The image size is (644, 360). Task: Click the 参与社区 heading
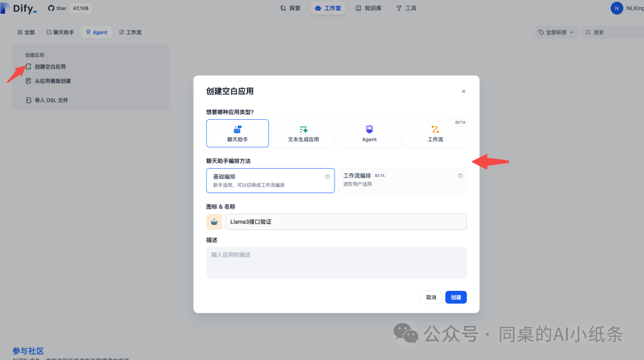coord(28,351)
